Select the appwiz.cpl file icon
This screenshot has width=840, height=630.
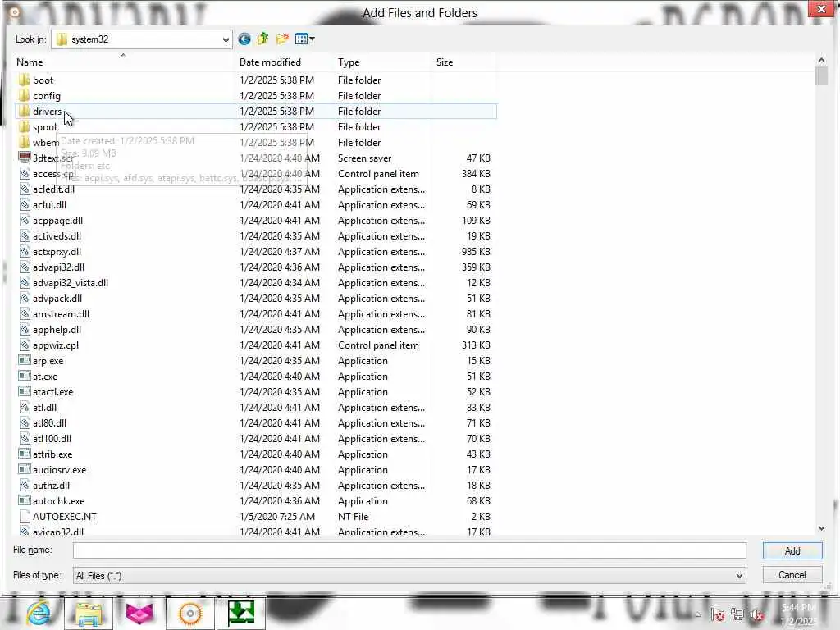click(24, 345)
